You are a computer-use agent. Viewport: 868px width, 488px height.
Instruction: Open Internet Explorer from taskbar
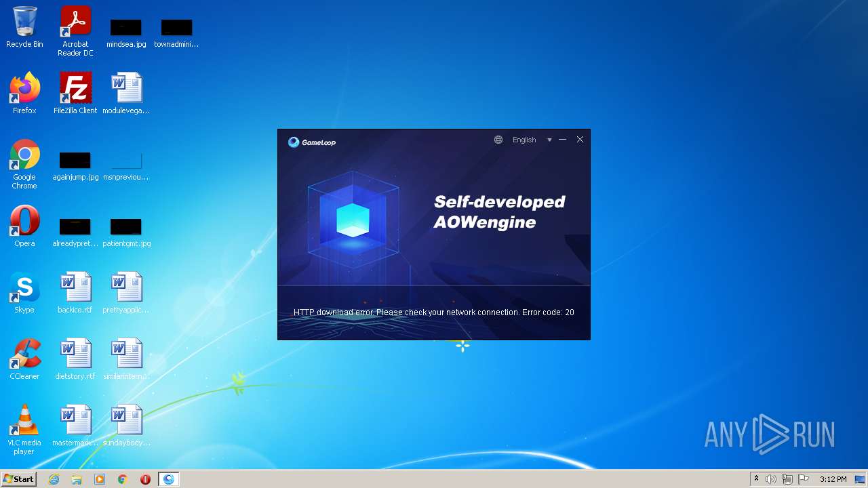pyautogui.click(x=54, y=479)
